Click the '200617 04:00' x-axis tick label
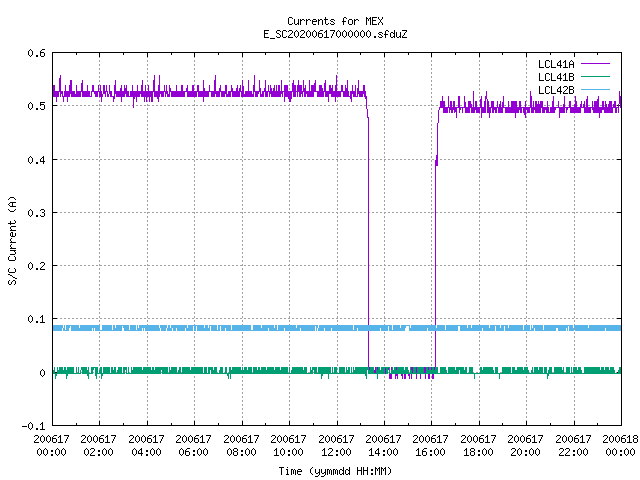The image size is (640, 480). [x=146, y=445]
